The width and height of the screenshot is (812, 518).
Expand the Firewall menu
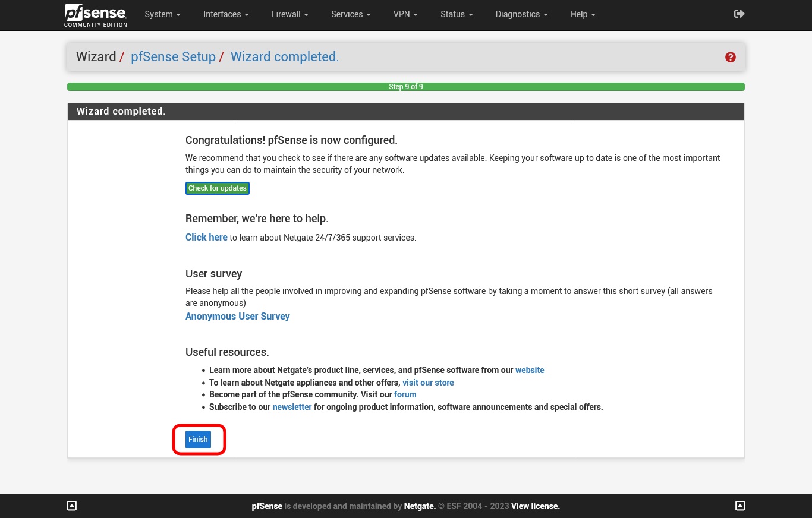(x=290, y=14)
